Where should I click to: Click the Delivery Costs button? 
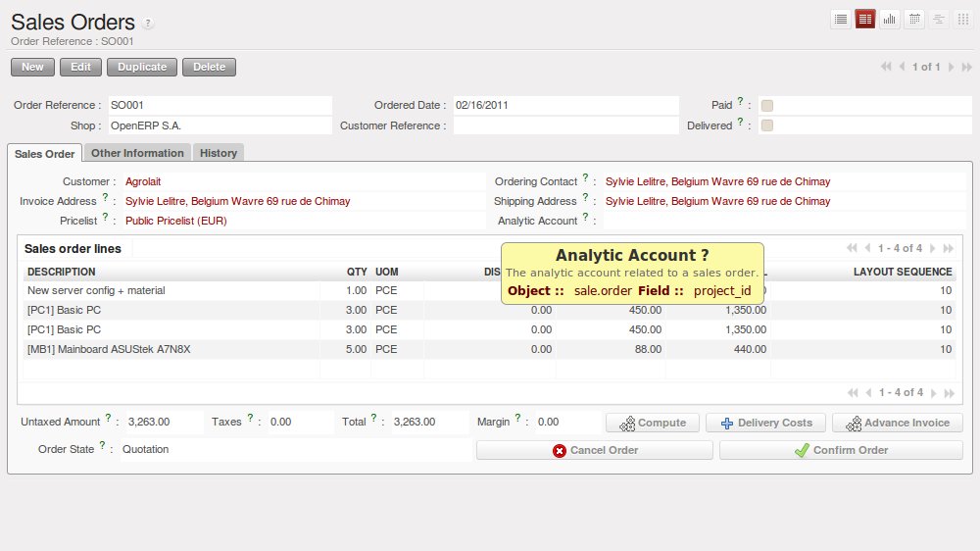[765, 423]
